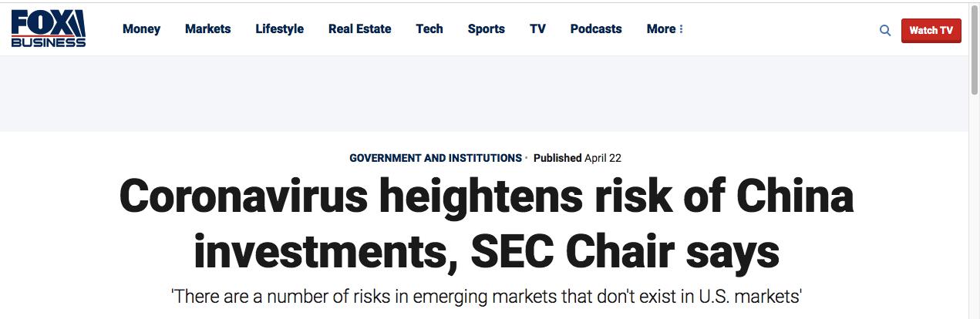Screen dimensions: 980x319
Task: Open the Fox Business logo homepage
Action: 49,29
